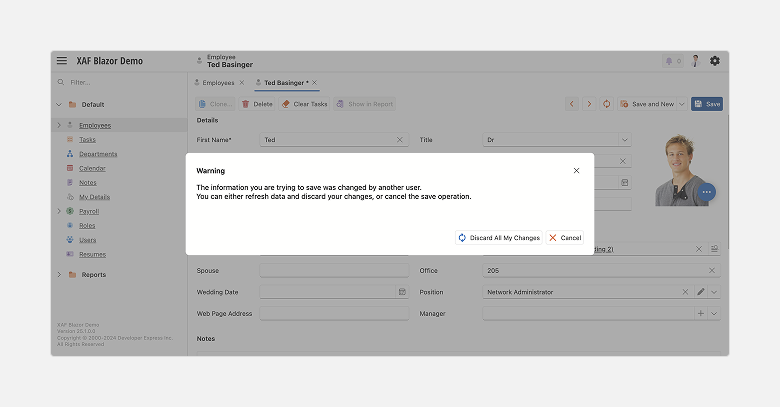
Task: Click the Delete toolbar button
Action: (x=257, y=104)
